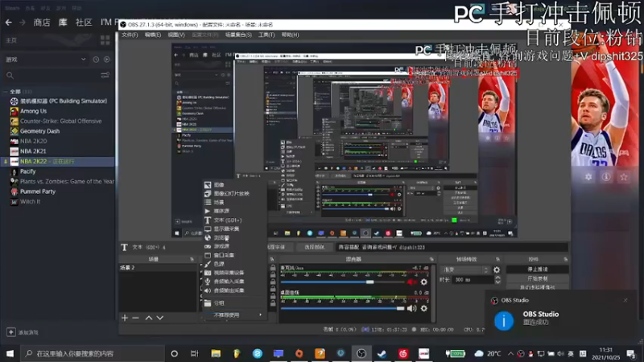The image size is (644, 362).
Task: Open File Explorer from the taskbar
Action: [x=216, y=353]
